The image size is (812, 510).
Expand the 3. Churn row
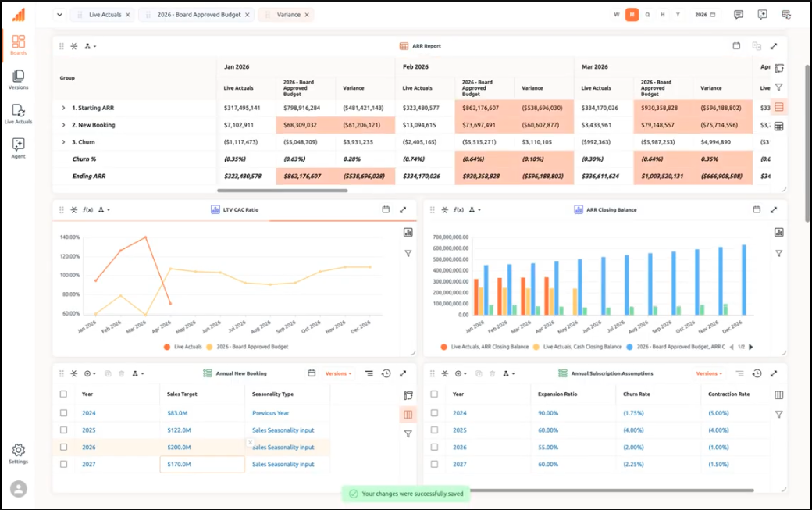click(64, 142)
